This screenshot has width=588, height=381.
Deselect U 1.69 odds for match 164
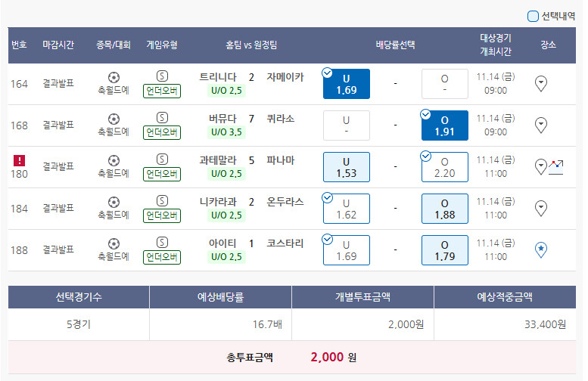click(x=346, y=83)
